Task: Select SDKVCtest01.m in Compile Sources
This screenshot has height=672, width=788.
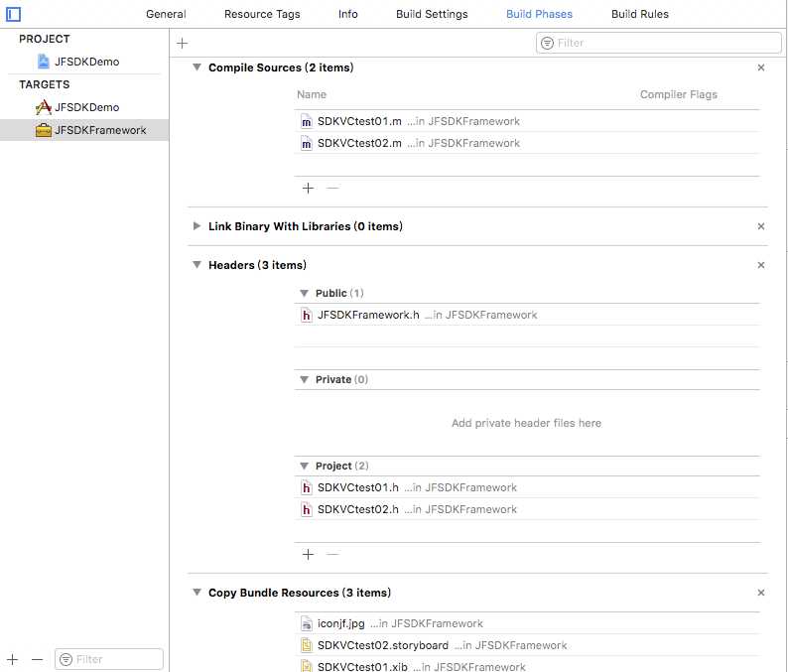Action: (359, 121)
